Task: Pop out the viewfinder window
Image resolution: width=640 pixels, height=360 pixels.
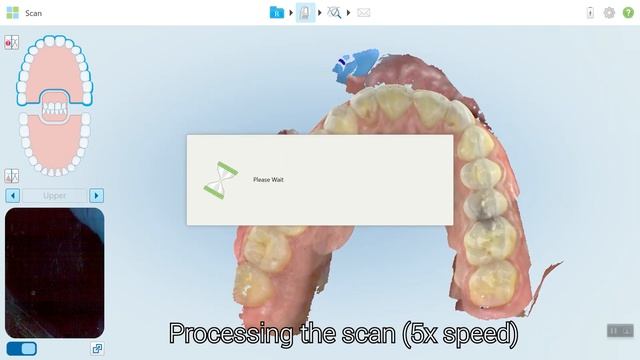Action: (97, 349)
